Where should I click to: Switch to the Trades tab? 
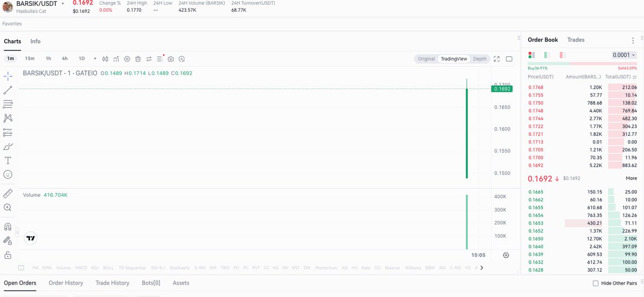click(x=576, y=40)
